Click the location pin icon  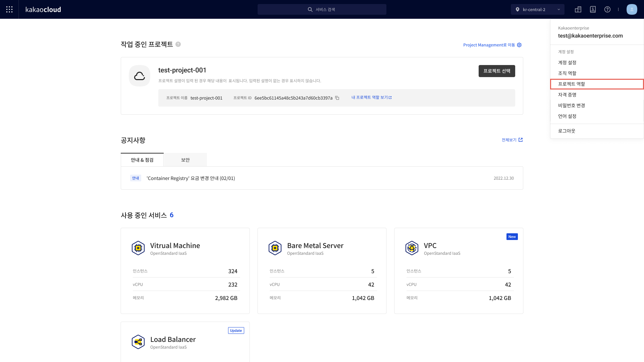pos(518,9)
